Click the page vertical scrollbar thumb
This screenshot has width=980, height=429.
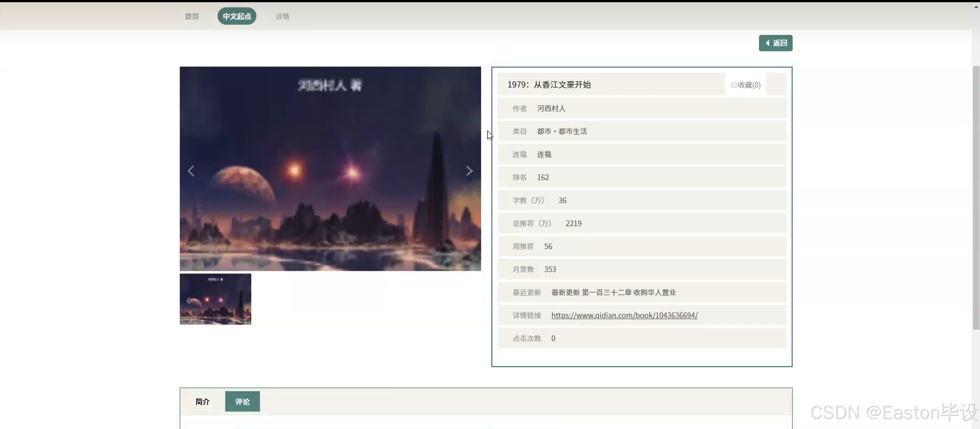pyautogui.click(x=976, y=198)
